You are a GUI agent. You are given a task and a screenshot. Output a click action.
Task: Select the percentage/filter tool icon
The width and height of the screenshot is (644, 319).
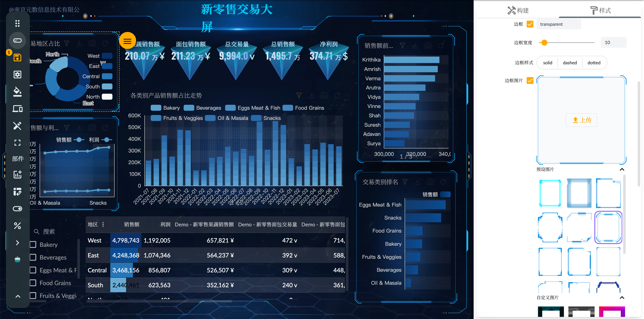pyautogui.click(x=17, y=225)
